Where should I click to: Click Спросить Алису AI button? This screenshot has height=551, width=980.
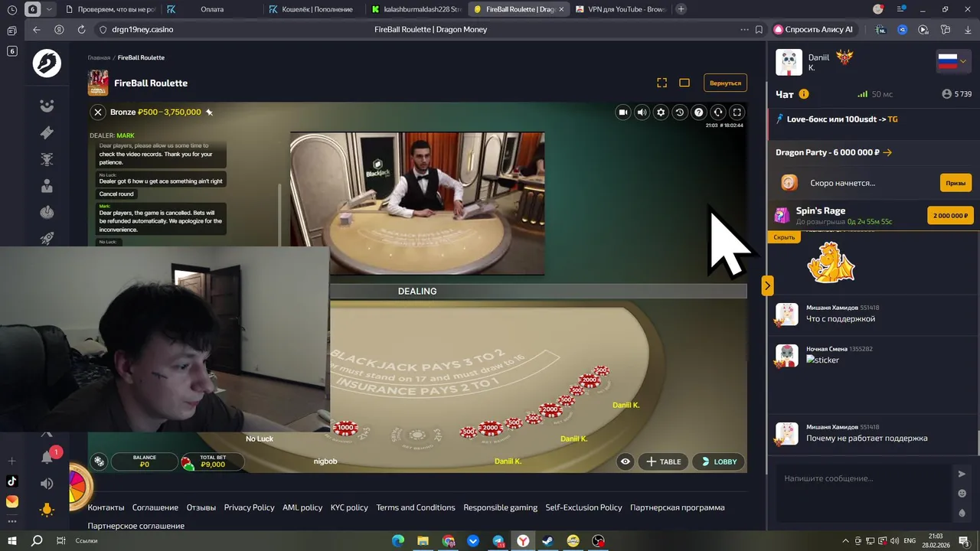[x=814, y=30]
